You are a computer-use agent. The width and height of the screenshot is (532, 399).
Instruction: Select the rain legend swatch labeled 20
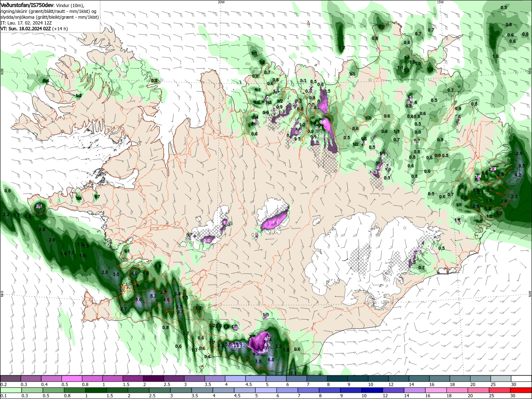pos(479,390)
